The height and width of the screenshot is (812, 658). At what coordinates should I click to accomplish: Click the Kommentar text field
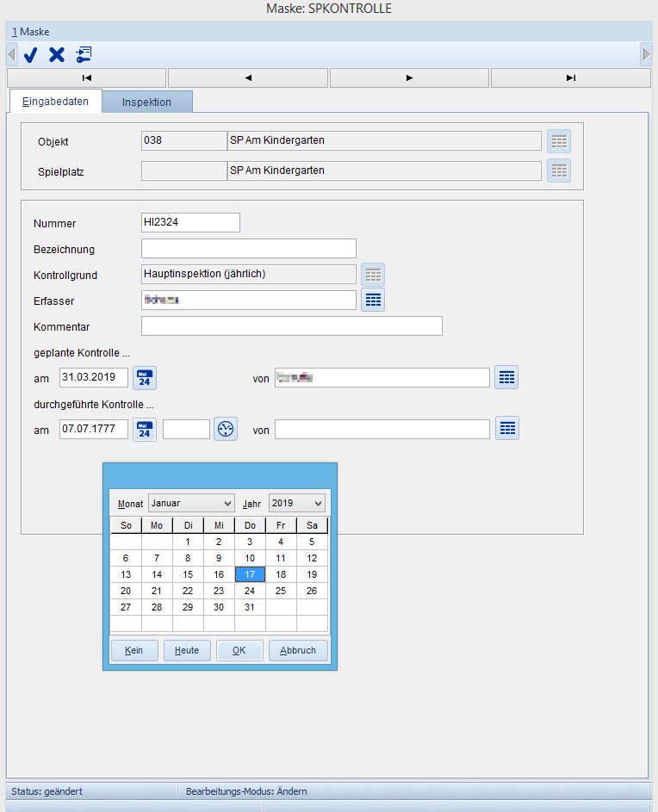click(292, 326)
